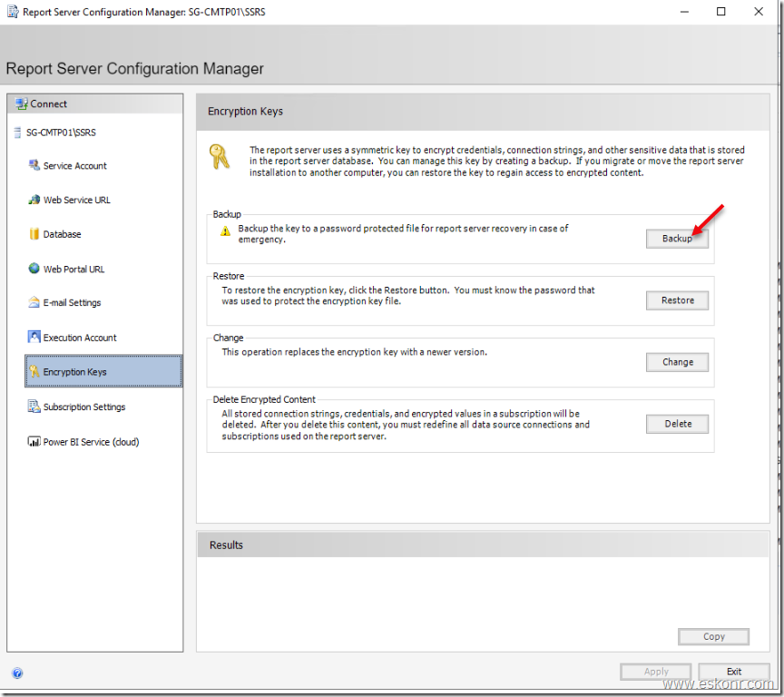Open Service Account via its icon

click(x=34, y=165)
